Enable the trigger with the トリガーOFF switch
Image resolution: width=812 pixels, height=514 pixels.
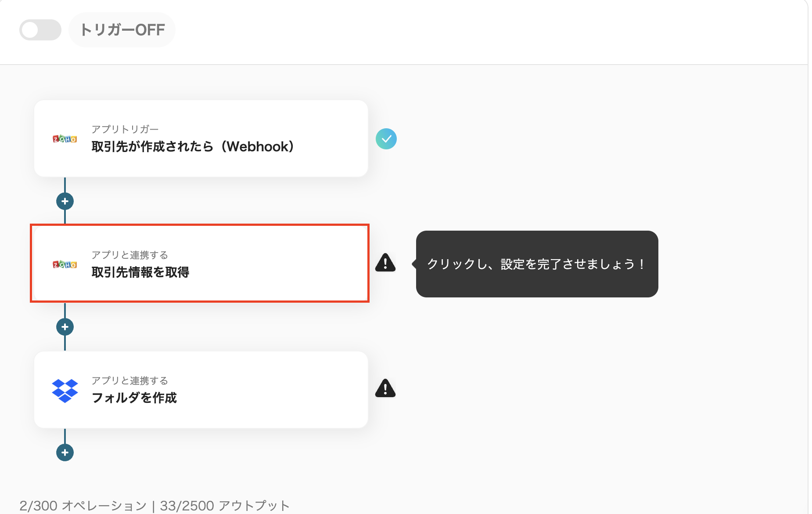[40, 30]
